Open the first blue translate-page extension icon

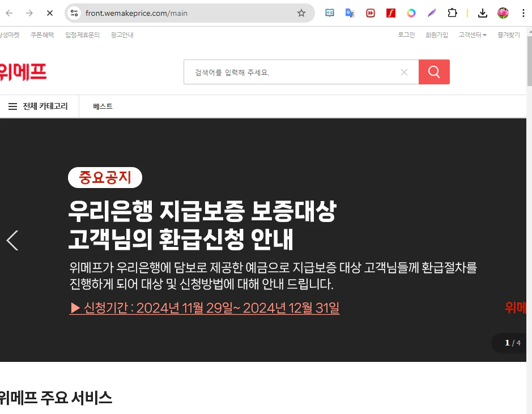click(x=329, y=13)
